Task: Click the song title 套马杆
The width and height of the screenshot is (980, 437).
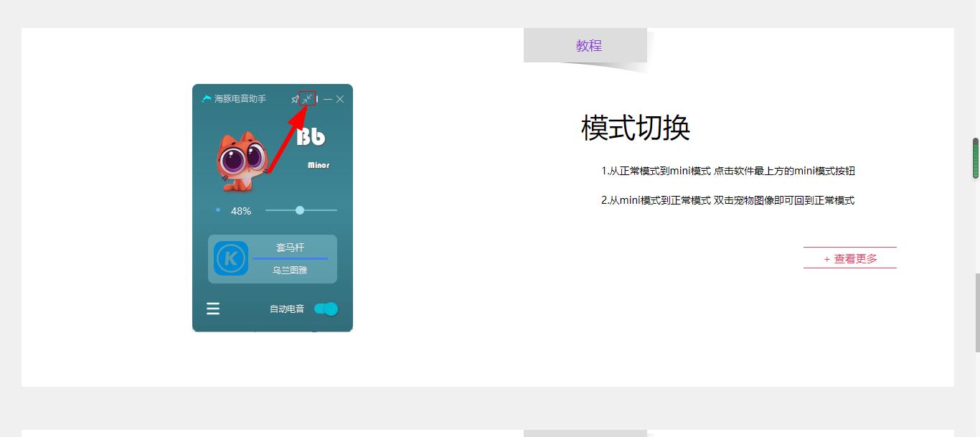Action: point(290,248)
